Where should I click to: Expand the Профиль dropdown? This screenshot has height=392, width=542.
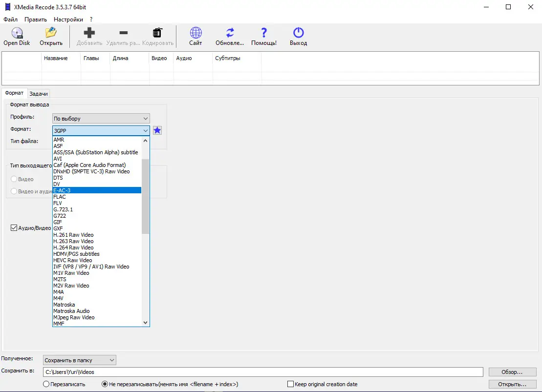[x=101, y=119]
